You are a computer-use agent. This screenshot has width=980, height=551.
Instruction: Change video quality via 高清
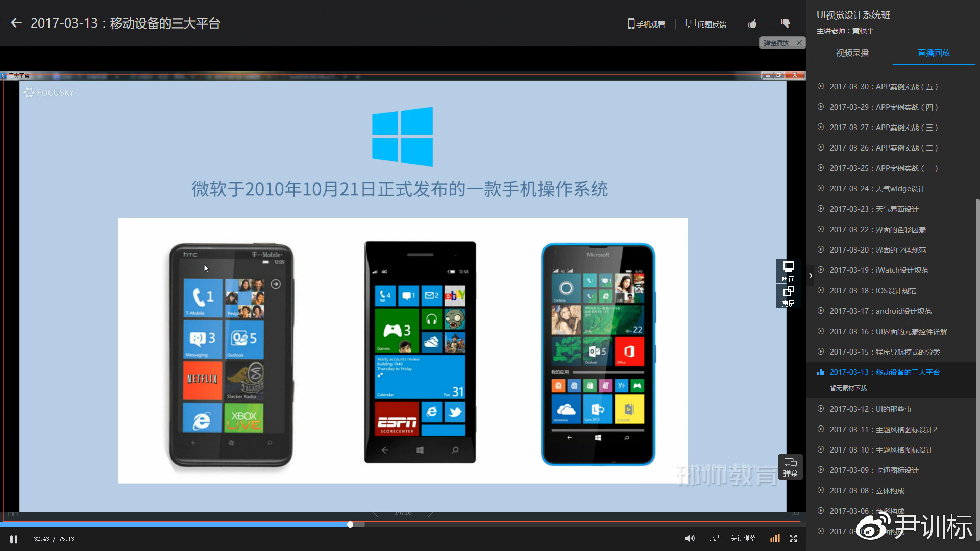pos(715,539)
